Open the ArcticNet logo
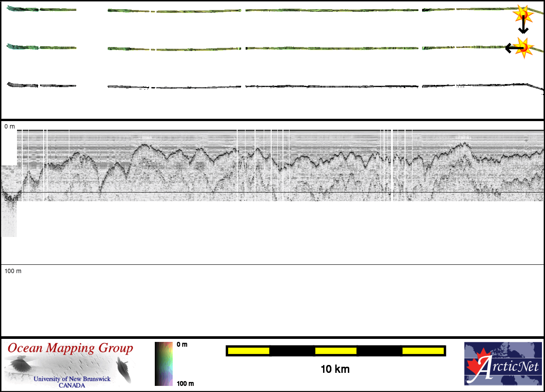The width and height of the screenshot is (545, 392). click(502, 364)
